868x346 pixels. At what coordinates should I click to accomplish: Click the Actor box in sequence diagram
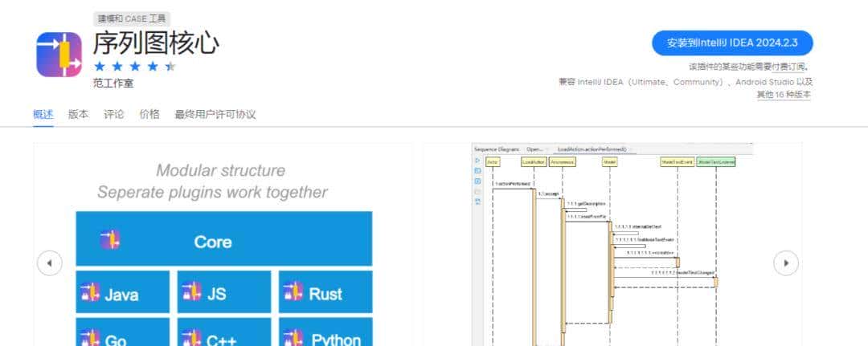[493, 162]
